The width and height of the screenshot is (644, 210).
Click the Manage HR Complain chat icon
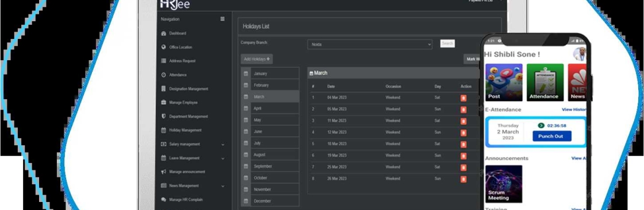163,200
